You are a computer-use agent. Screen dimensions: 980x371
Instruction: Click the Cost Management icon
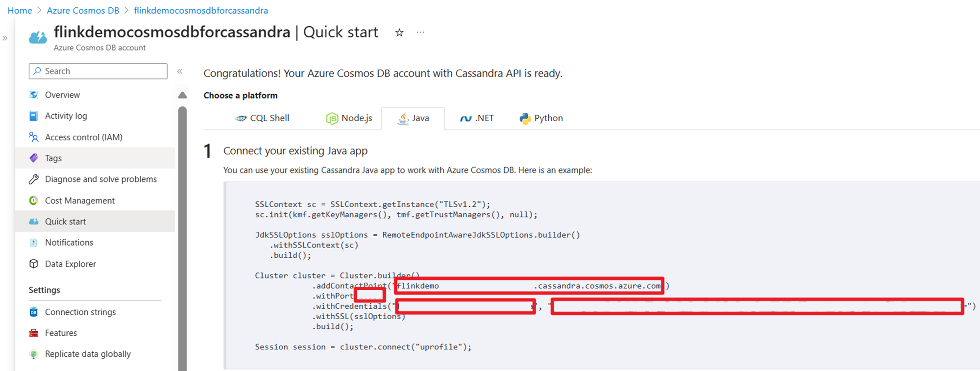33,200
